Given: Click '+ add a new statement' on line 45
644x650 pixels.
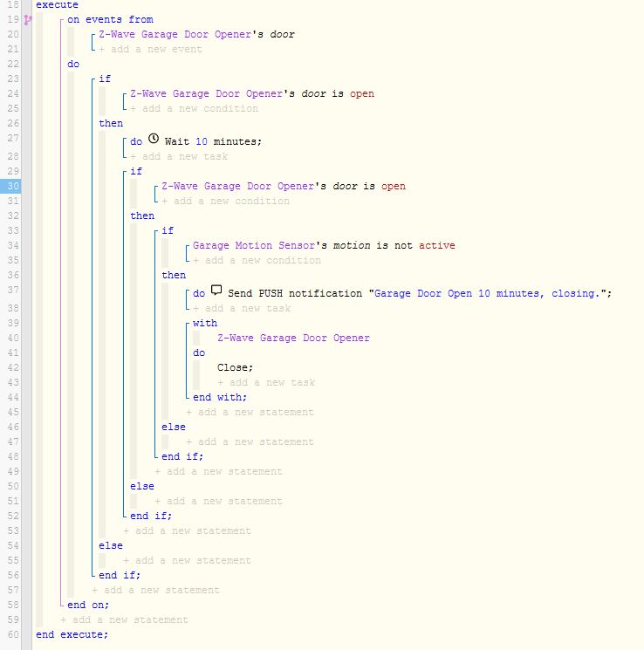Looking at the screenshot, I should click(250, 412).
